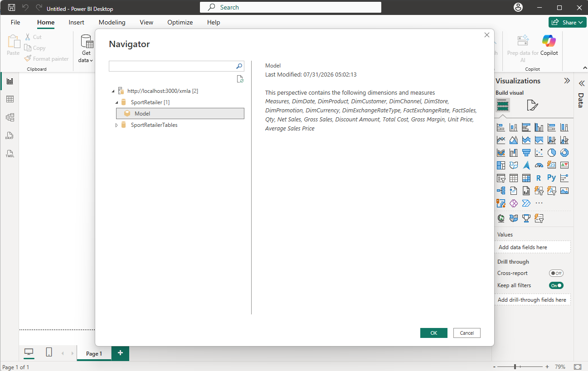
Task: Select the Scatter chart visual
Action: [539, 153]
